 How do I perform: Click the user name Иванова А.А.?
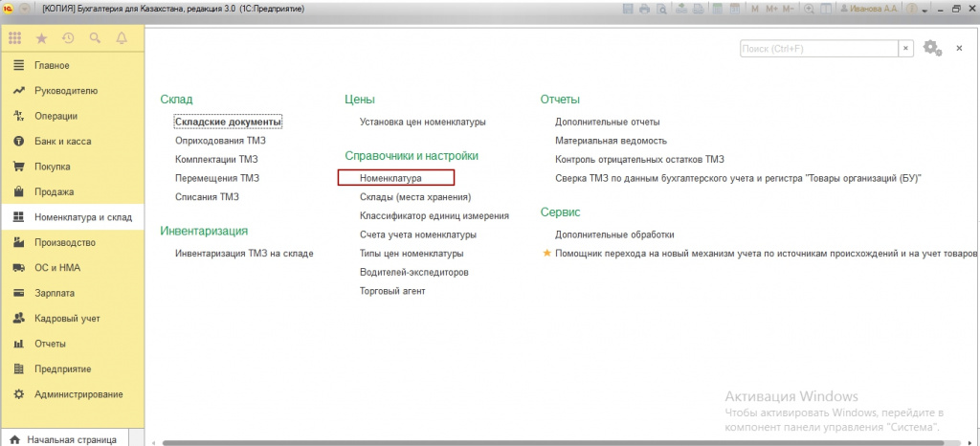869,10
